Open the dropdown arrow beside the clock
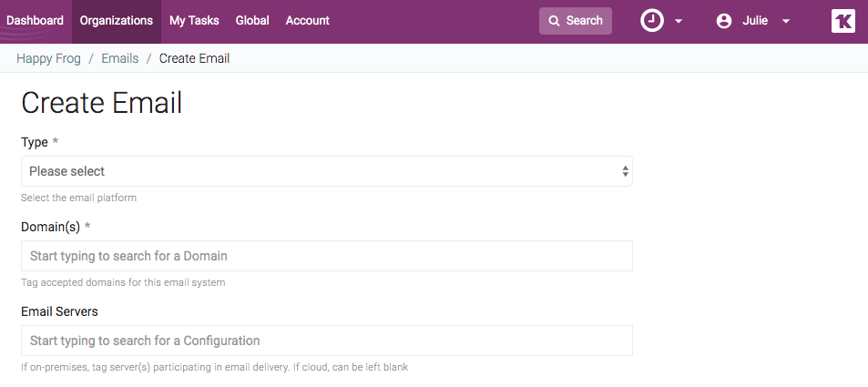The height and width of the screenshot is (387, 868). pos(679,22)
